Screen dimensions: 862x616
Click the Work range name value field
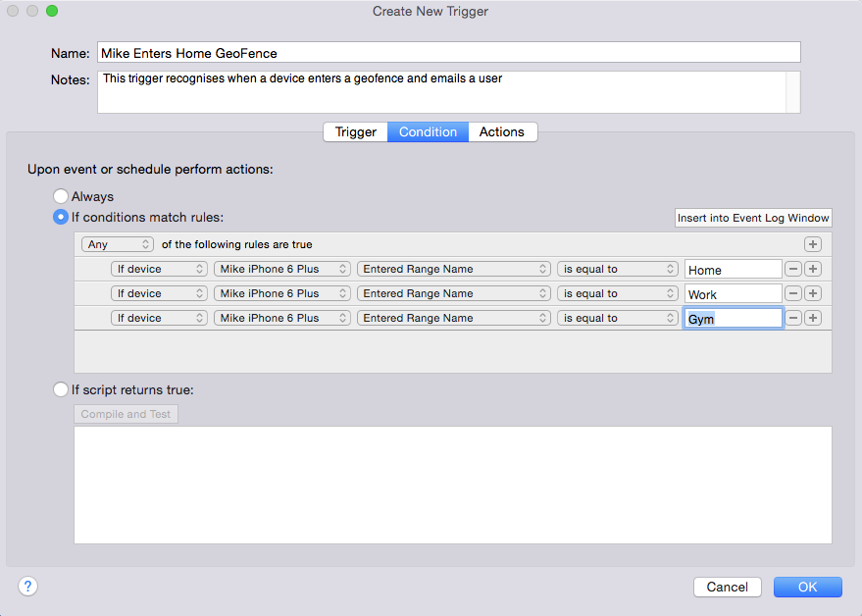pyautogui.click(x=733, y=294)
